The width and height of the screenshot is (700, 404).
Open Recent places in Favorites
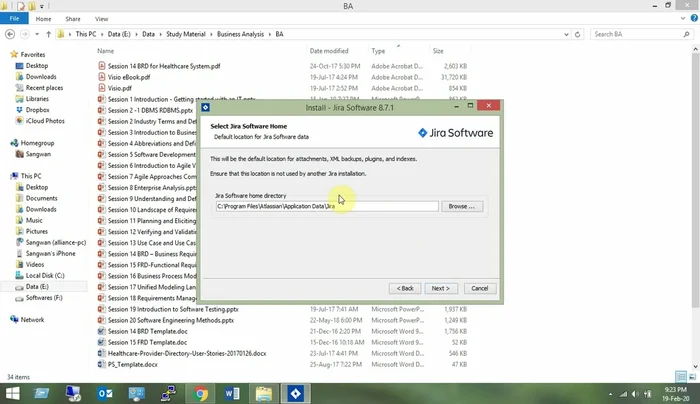pyautogui.click(x=44, y=88)
